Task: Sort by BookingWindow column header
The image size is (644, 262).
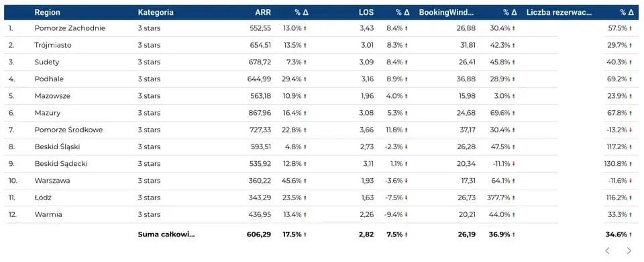Action: tap(447, 12)
